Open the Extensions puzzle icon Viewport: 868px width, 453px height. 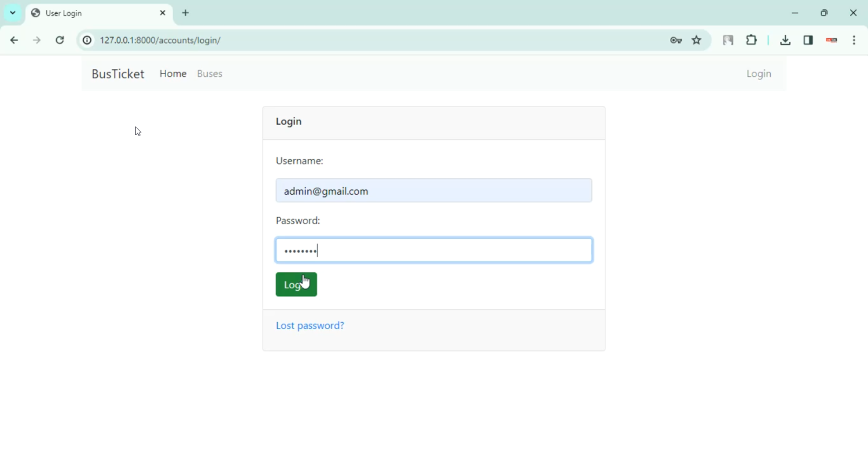tap(751, 41)
